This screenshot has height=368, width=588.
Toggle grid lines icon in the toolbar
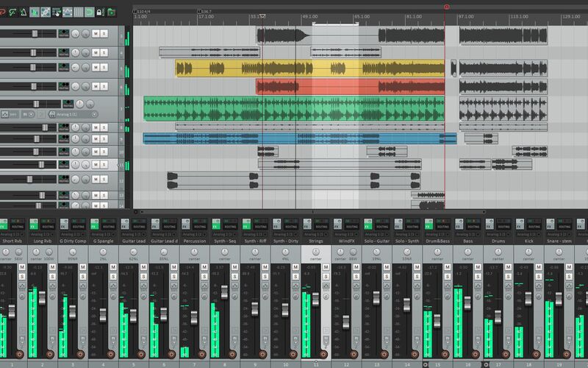(79, 13)
